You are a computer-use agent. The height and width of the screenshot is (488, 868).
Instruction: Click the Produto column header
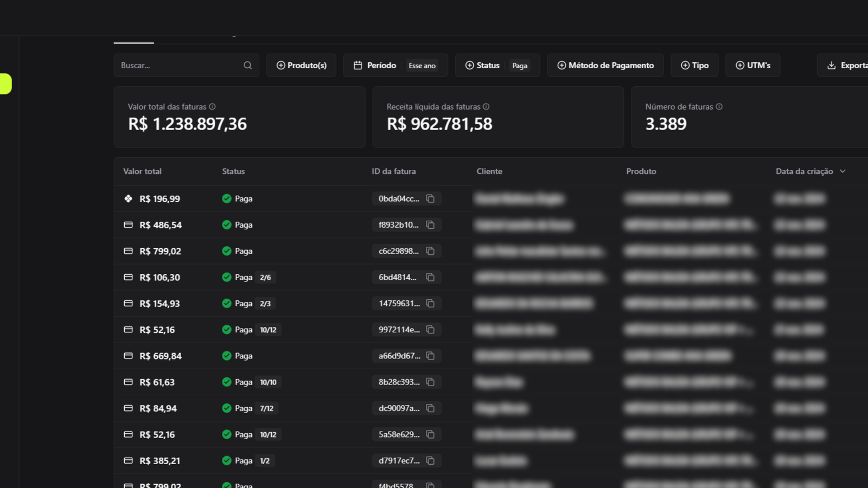[x=641, y=171]
